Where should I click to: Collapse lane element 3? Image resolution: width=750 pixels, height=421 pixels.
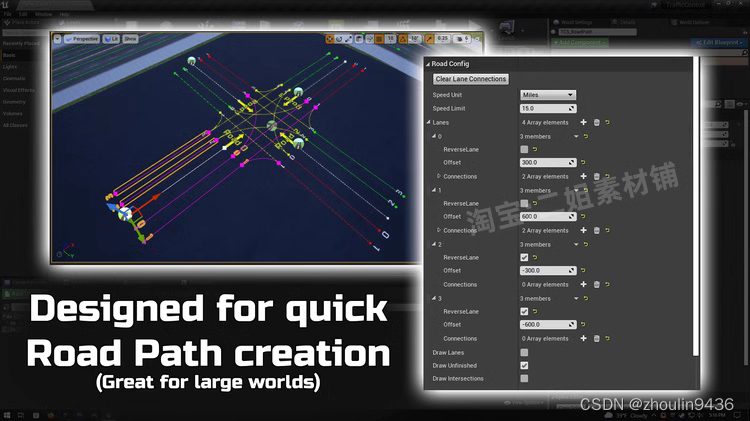point(434,299)
